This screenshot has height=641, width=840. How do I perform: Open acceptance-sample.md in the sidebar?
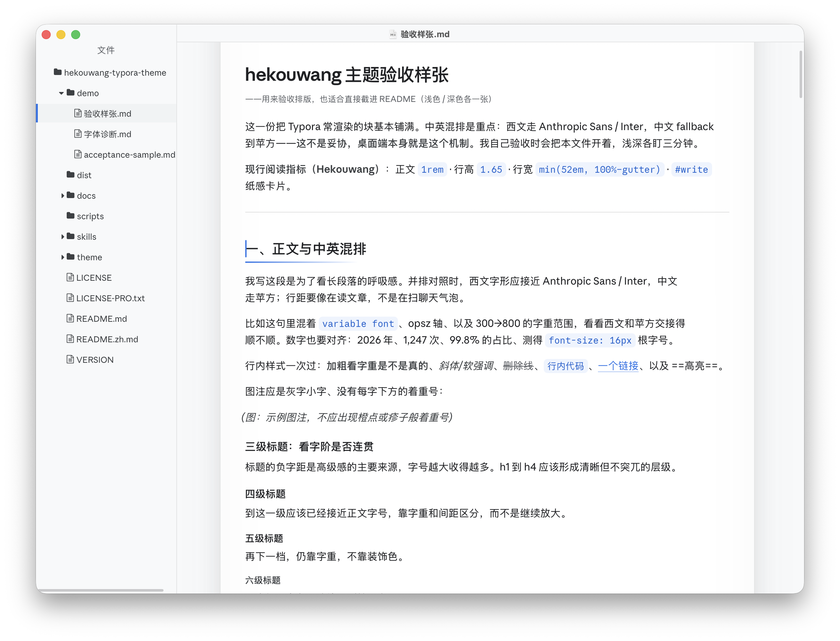(130, 155)
